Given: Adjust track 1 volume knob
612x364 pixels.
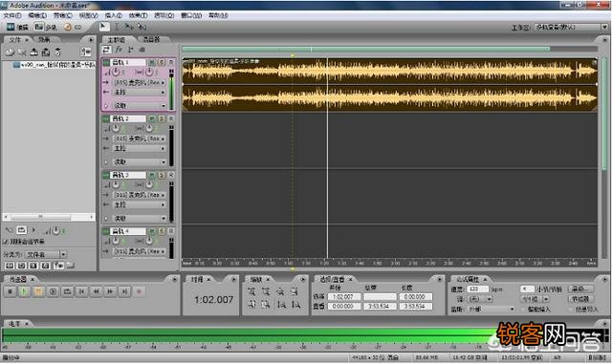Looking at the screenshot, I should click(x=116, y=73).
